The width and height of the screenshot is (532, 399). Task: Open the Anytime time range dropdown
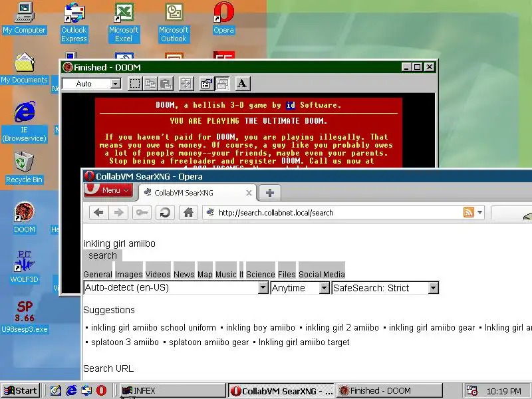pos(300,288)
